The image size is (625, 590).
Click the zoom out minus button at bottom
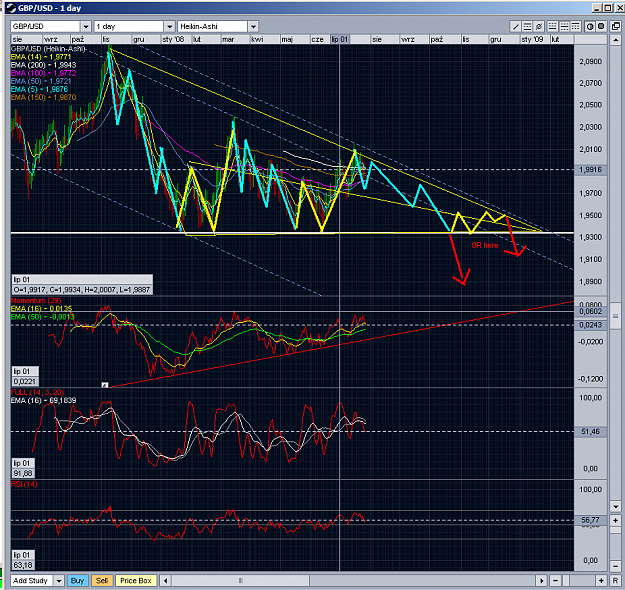tap(555, 580)
